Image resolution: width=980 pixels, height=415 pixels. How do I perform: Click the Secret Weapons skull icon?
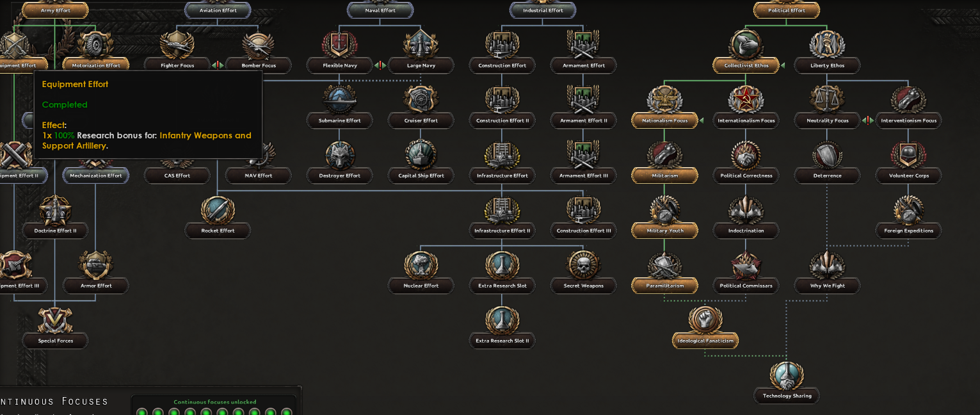coord(583,266)
